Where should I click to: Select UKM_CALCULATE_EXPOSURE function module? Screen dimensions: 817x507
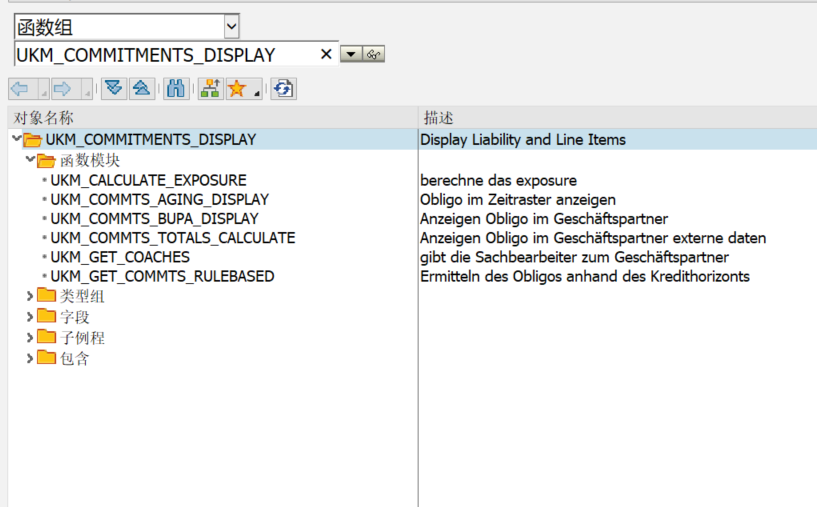point(148,180)
